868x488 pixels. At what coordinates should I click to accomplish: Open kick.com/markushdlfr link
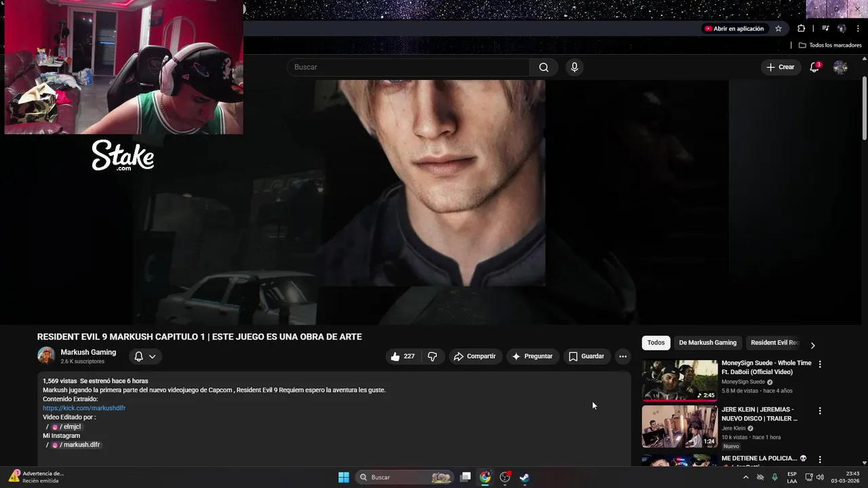pyautogui.click(x=84, y=408)
